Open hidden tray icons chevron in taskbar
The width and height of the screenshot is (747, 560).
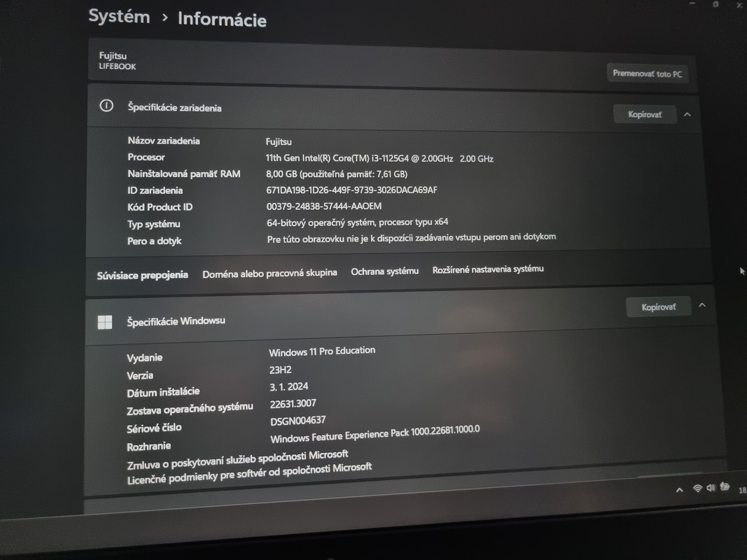click(679, 489)
